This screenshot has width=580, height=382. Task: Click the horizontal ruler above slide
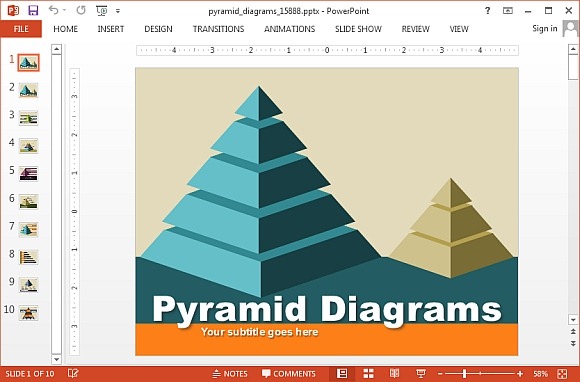(x=327, y=50)
